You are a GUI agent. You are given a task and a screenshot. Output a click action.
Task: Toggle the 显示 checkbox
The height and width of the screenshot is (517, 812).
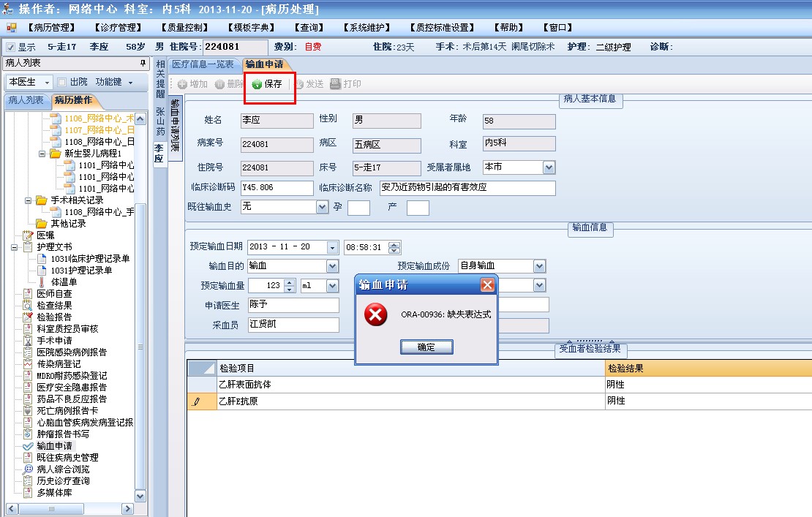[x=10, y=47]
